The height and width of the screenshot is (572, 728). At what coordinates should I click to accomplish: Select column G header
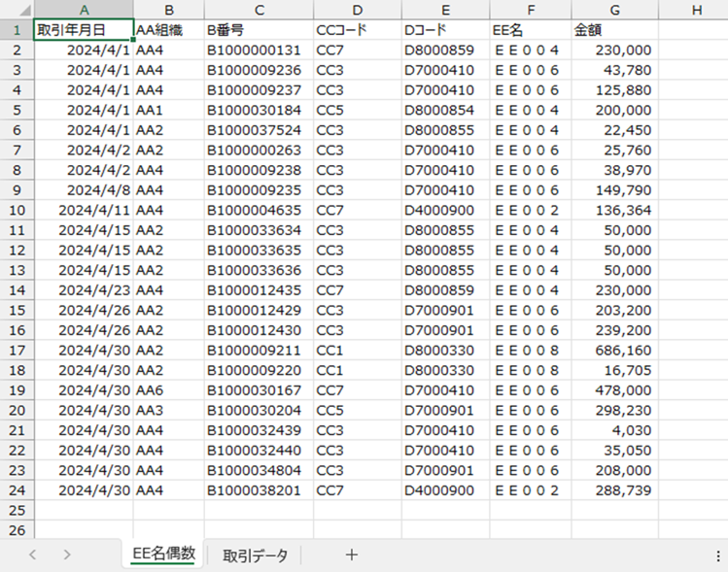pos(614,10)
